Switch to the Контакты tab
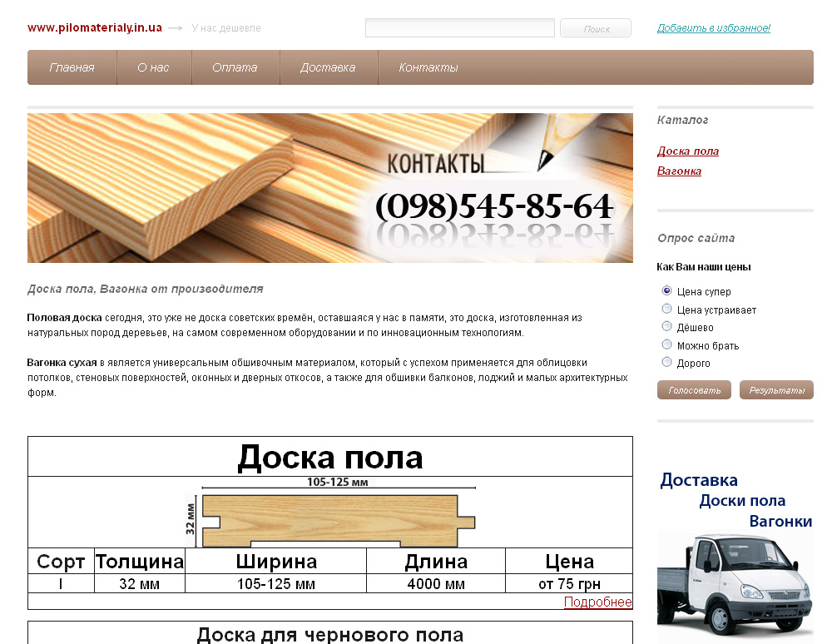The image size is (827, 644). (x=429, y=67)
